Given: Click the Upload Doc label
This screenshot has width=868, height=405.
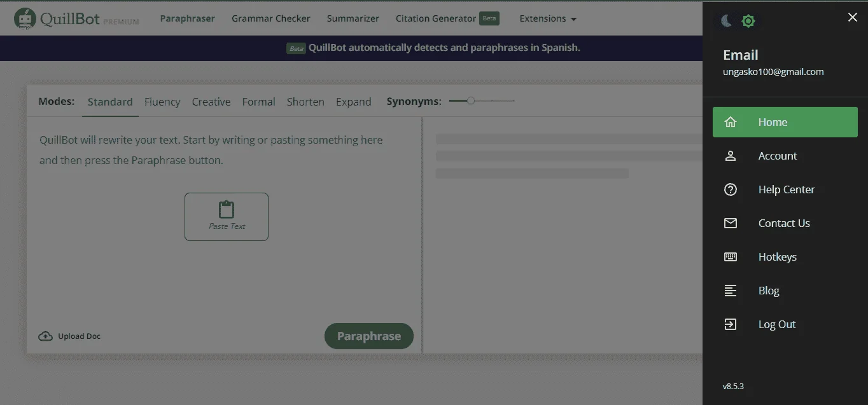Looking at the screenshot, I should (79, 336).
